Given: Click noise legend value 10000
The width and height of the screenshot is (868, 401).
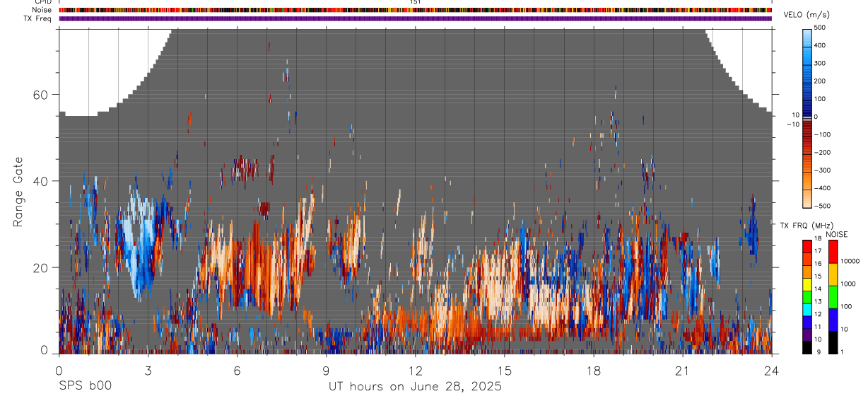Looking at the screenshot, I should coord(849,261).
